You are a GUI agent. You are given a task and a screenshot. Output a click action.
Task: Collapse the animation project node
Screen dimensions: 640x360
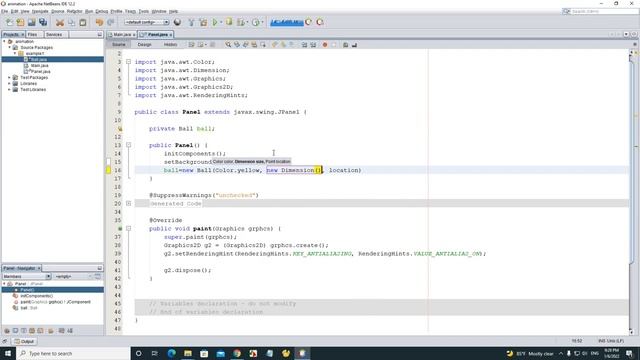coord(4,42)
